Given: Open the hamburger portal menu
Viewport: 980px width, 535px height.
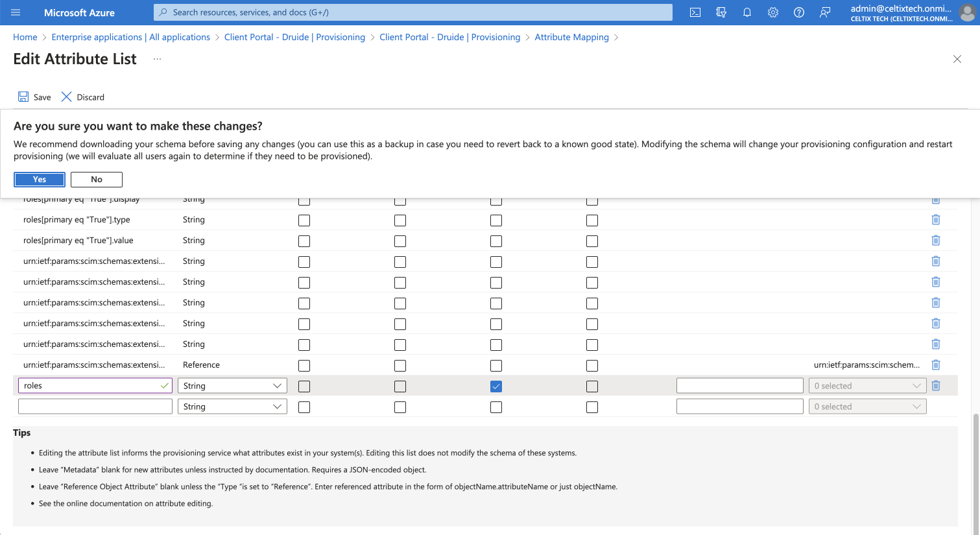Looking at the screenshot, I should click(16, 12).
